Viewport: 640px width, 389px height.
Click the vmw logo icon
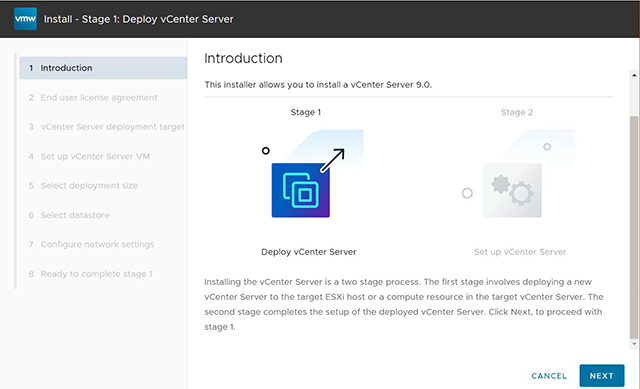[25, 19]
